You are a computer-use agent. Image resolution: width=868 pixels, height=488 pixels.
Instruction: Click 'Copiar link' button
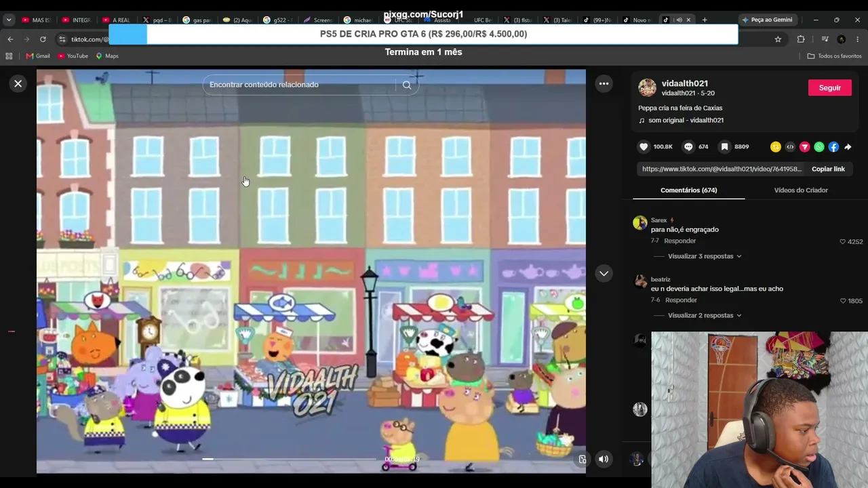(828, 169)
